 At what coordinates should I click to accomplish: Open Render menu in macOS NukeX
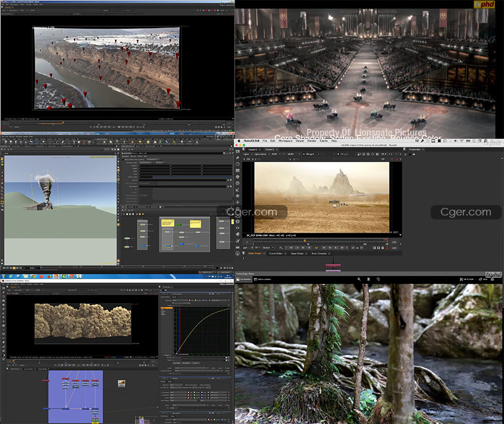coord(312,141)
